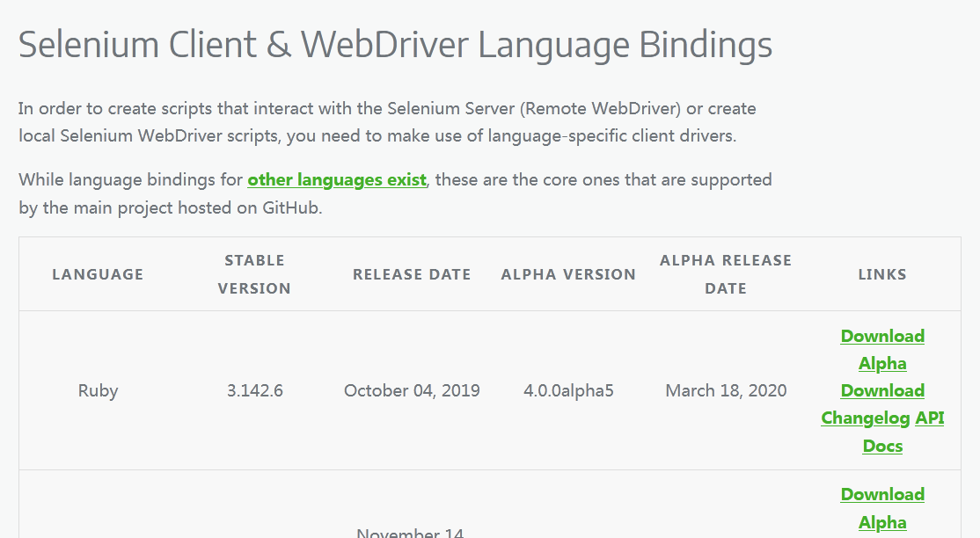Click the Selenium Client & WebDriver heading
Image resolution: width=980 pixels, height=538 pixels.
tap(395, 44)
